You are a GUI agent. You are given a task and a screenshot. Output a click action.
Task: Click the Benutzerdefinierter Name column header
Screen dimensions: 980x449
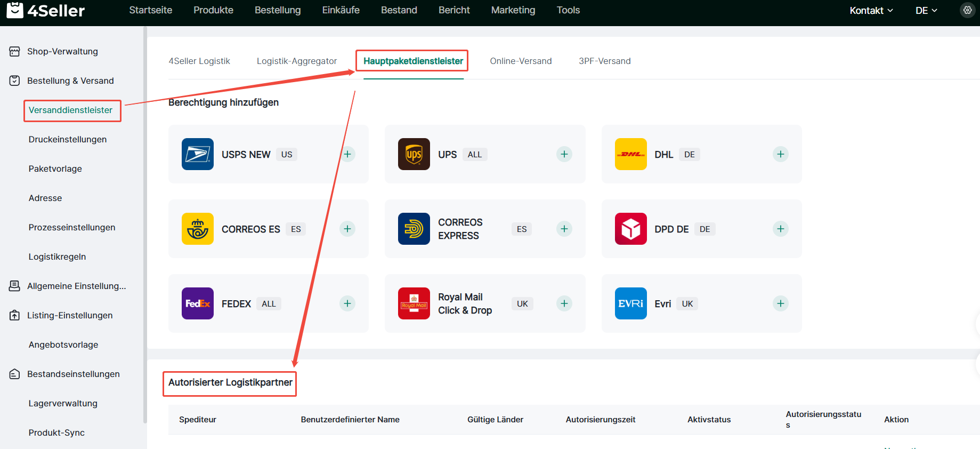(x=350, y=419)
